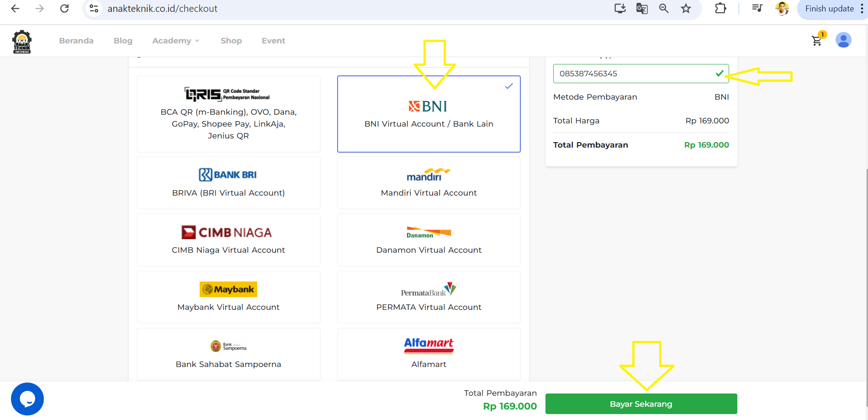Open the Event page

(x=273, y=41)
